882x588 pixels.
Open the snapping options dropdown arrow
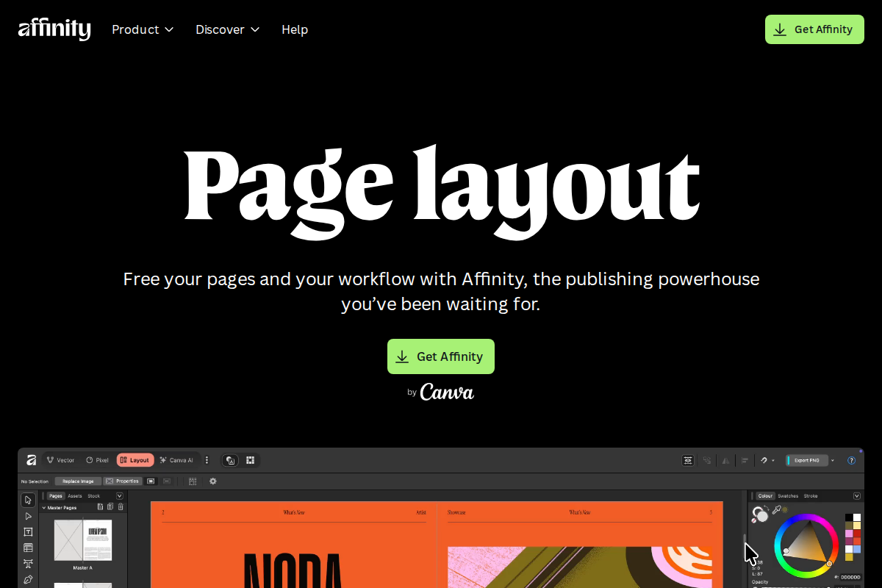(773, 461)
